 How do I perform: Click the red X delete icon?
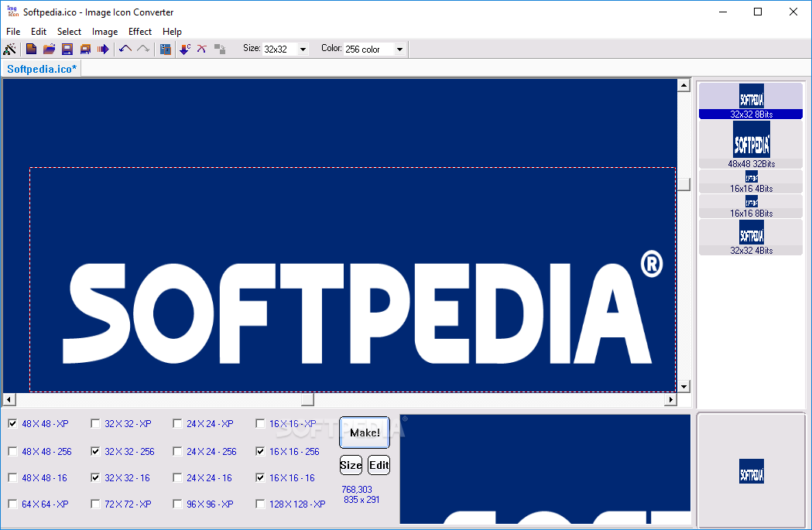tap(202, 50)
